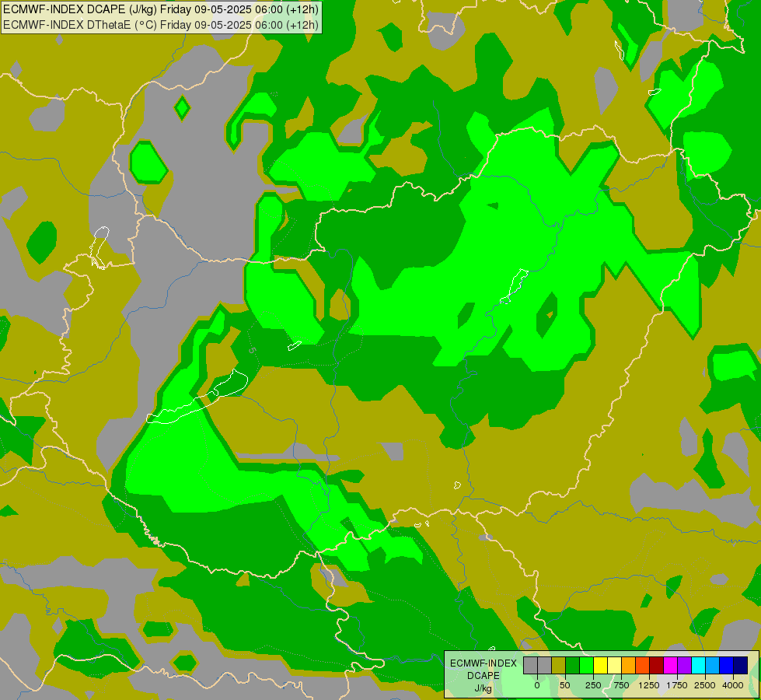The height and width of the screenshot is (700, 761).
Task: Click the contour label 5 on the map
Action: point(251,350)
